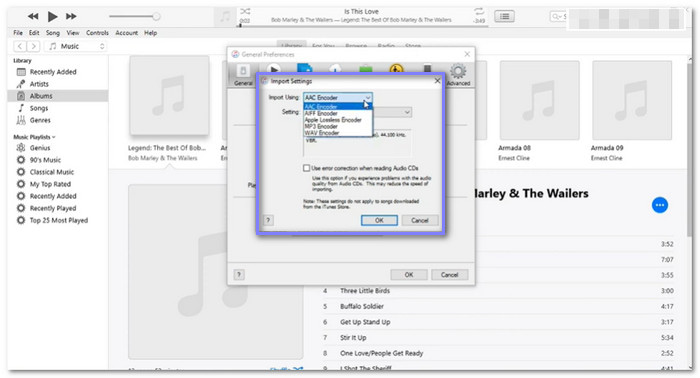Open the Edit menu

click(x=34, y=33)
